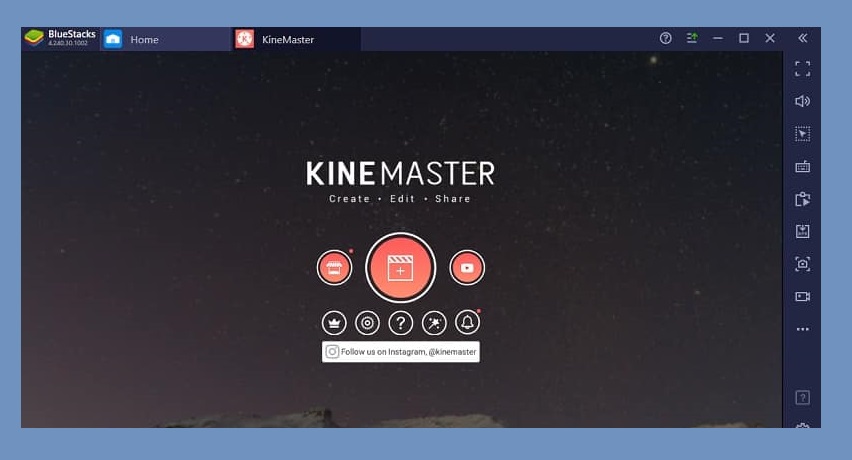
Task: Click the Install APK icon
Action: point(803,231)
